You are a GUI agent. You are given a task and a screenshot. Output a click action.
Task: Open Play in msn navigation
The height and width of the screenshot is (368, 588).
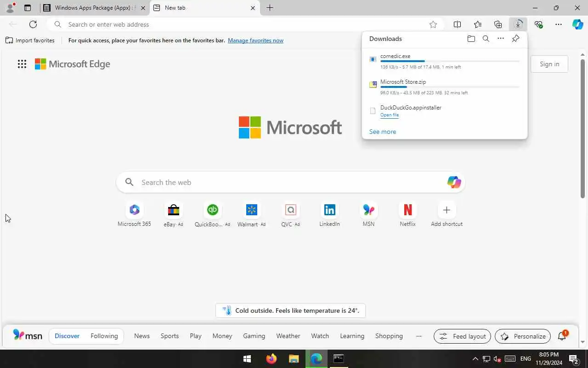coord(196,336)
